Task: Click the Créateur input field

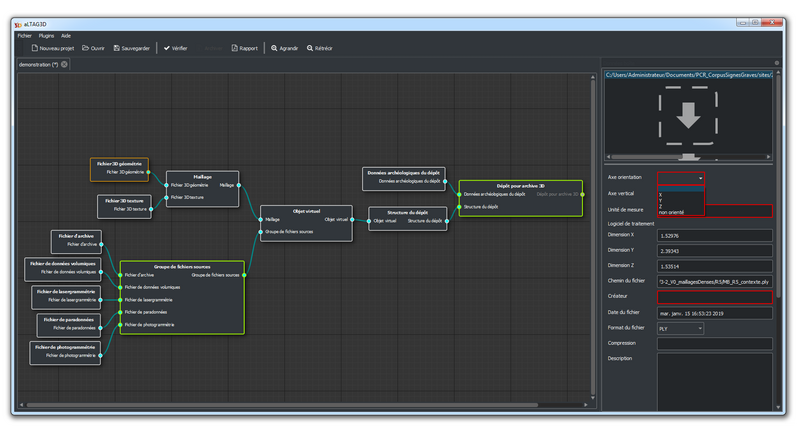Action: tap(714, 297)
